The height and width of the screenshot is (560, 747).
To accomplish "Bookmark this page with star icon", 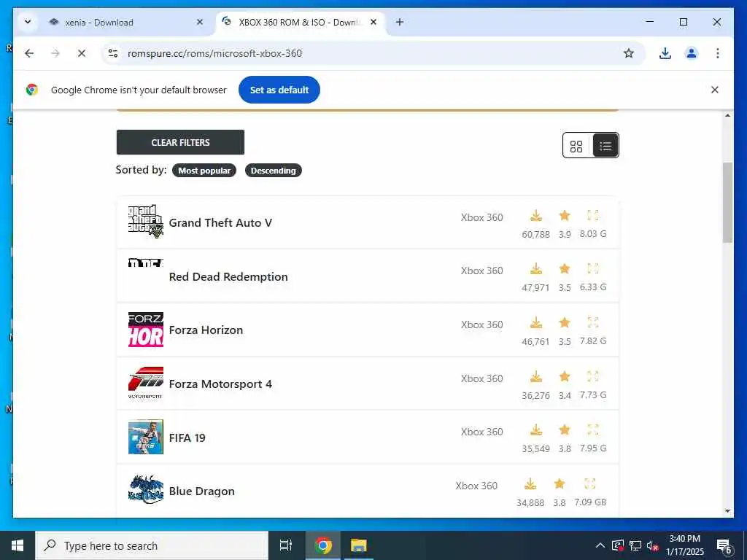I will [629, 53].
